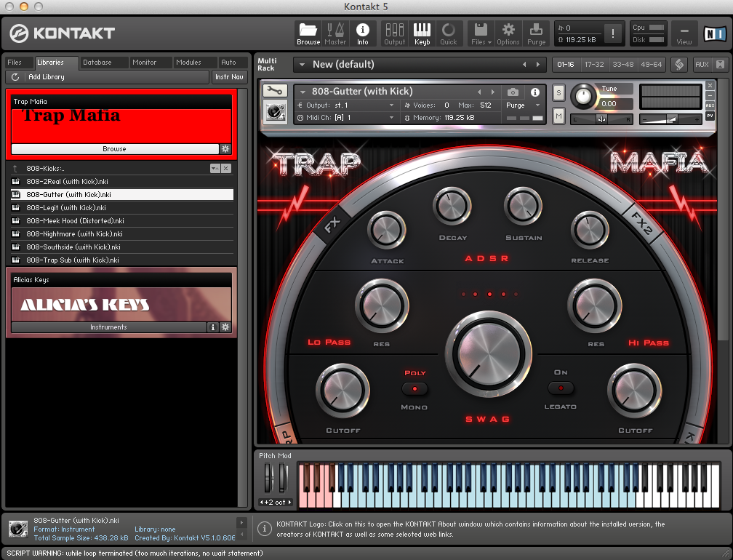The image size is (733, 560).
Task: Click the instrument turntable icon in rack header
Action: tap(275, 112)
